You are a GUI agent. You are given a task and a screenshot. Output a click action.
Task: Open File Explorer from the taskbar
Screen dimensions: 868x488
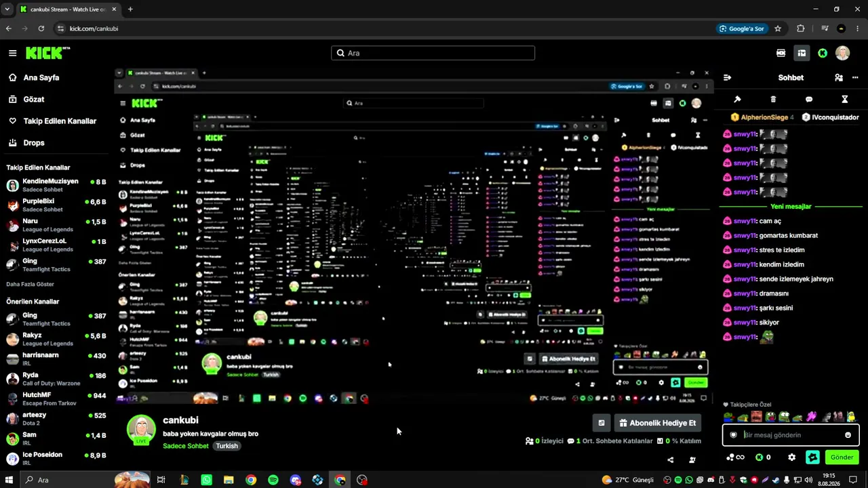[229, 480]
